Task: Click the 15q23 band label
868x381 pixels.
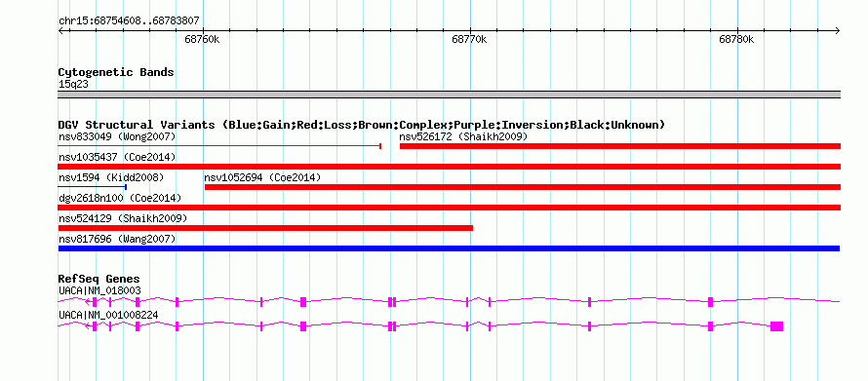Action: click(73, 85)
